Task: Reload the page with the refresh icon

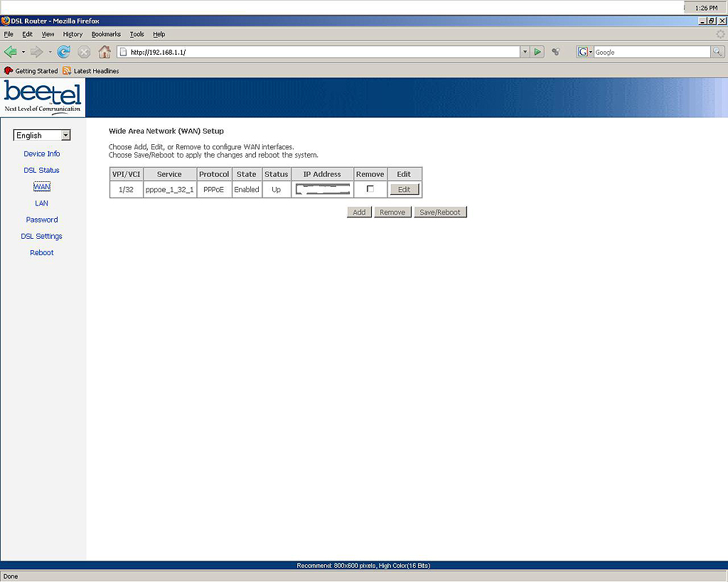Action: click(64, 52)
